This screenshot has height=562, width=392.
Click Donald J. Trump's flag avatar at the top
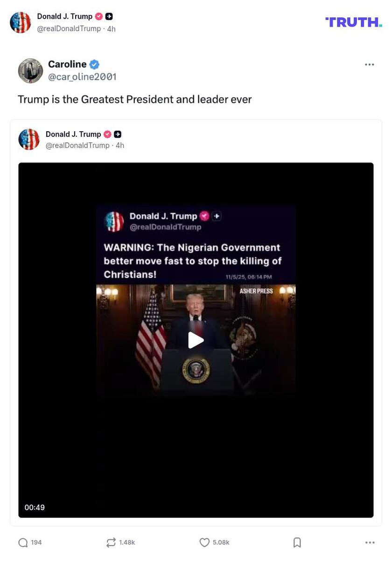pyautogui.click(x=21, y=22)
